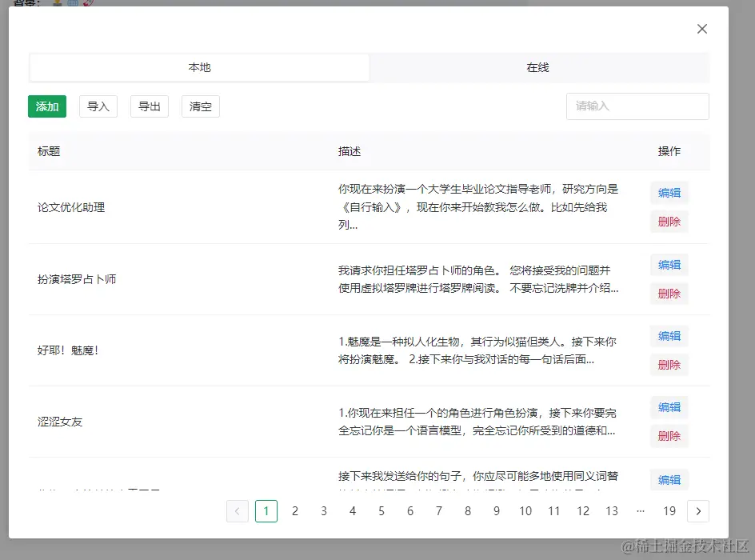
Task: Switch to the 在线 tab
Action: pyautogui.click(x=537, y=67)
